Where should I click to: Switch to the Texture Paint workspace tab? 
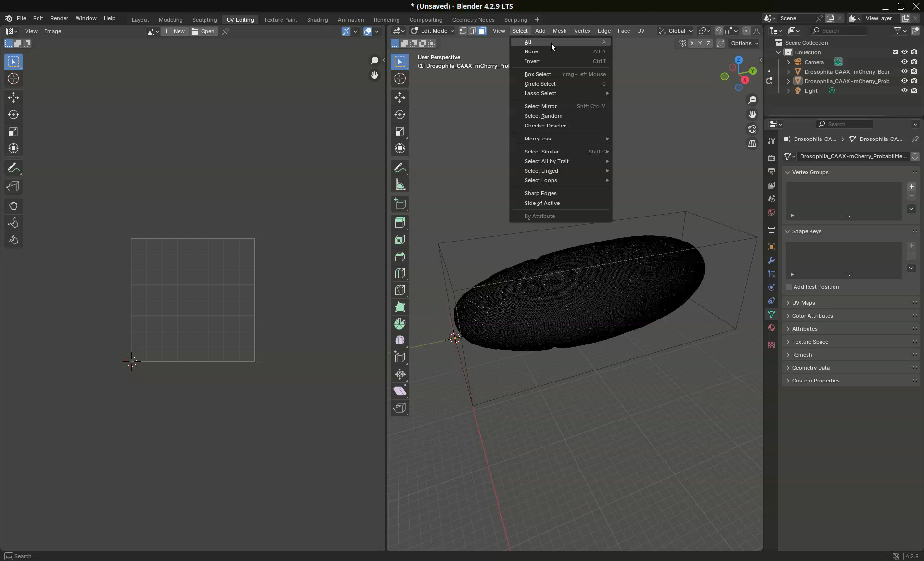coord(280,20)
